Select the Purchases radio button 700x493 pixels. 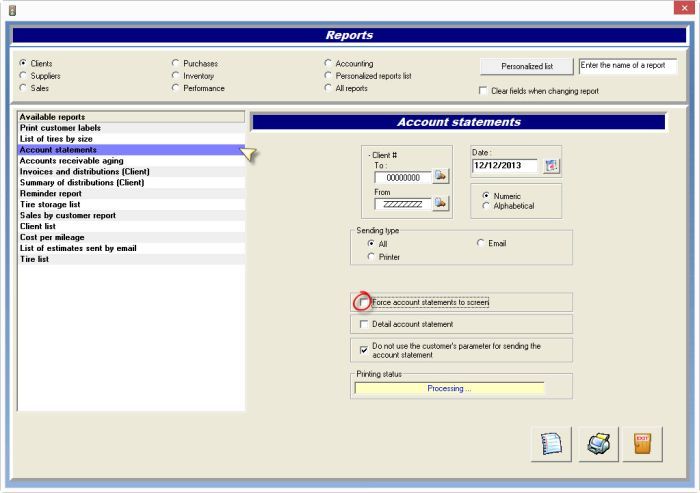[x=175, y=63]
